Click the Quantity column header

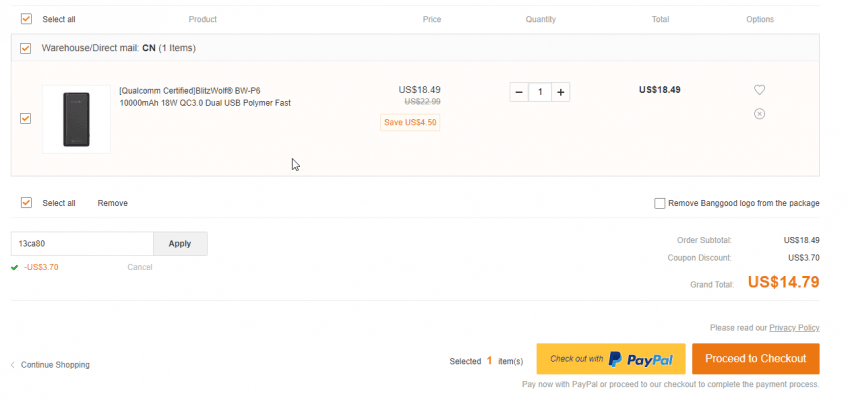point(540,20)
